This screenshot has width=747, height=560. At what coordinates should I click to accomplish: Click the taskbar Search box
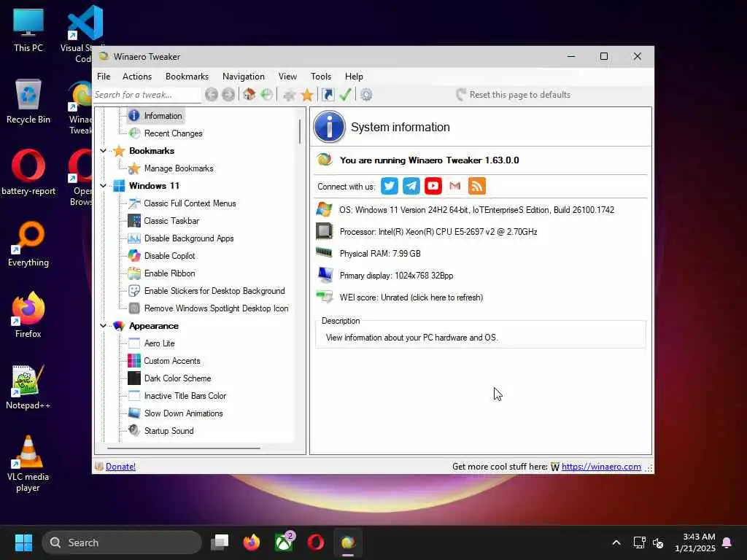pos(122,542)
